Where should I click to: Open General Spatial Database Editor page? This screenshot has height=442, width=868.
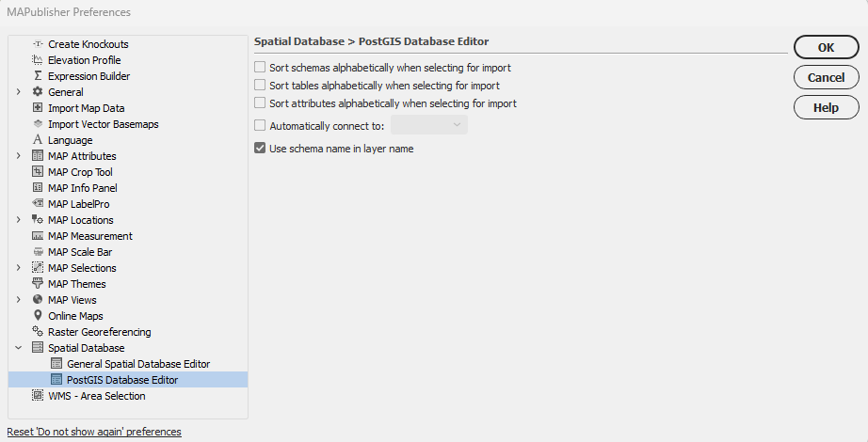(138, 364)
